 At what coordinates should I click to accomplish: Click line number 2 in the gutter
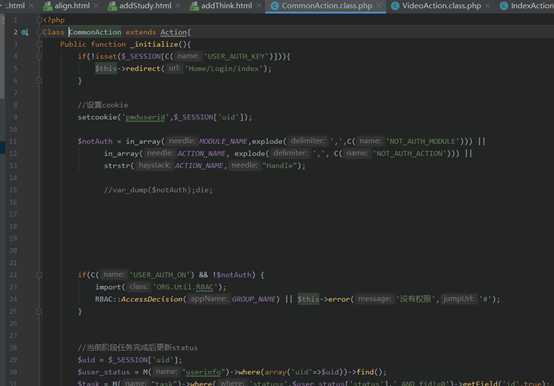pos(15,32)
